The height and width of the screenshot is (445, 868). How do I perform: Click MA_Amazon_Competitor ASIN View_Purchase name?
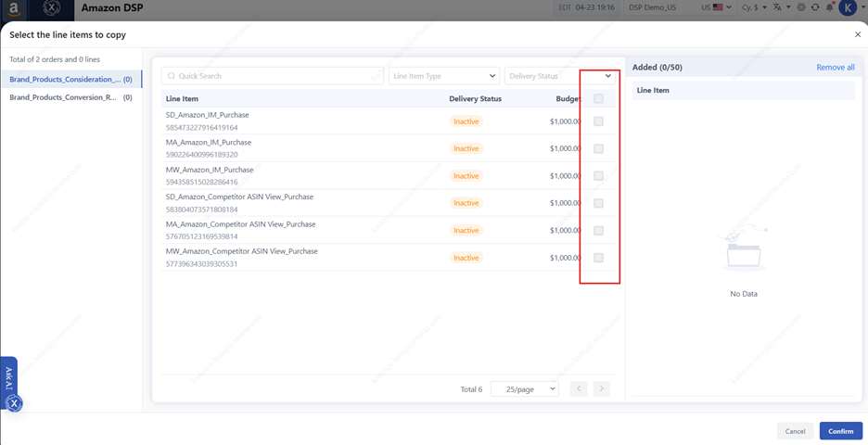click(241, 224)
